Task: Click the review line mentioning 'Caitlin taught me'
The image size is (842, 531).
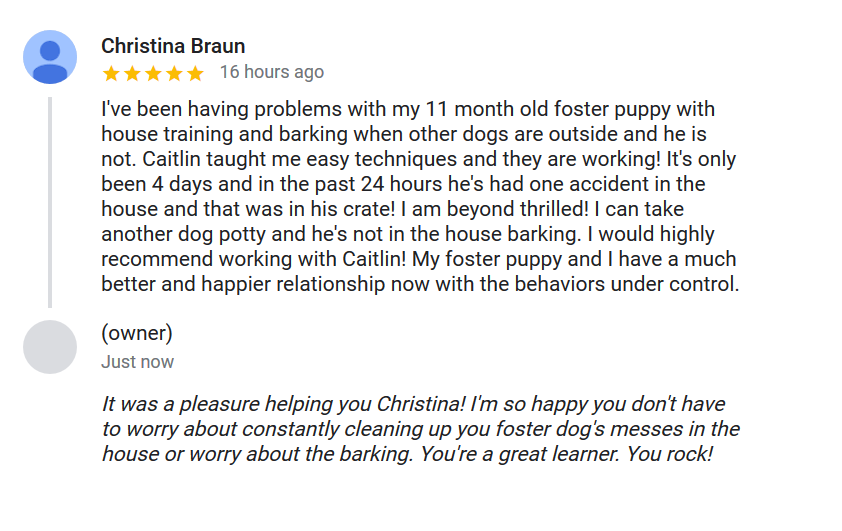Action: click(x=418, y=159)
